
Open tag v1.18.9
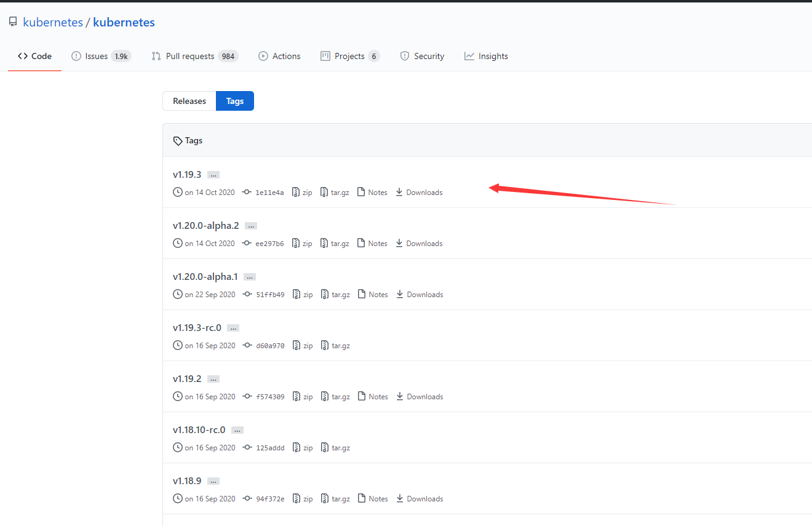[187, 481]
